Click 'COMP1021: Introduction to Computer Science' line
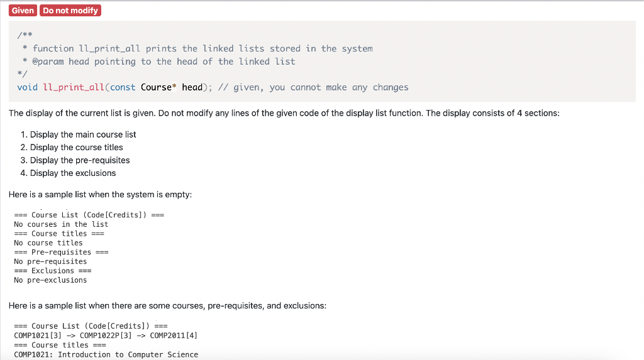This screenshot has height=360, width=644. pos(106,354)
